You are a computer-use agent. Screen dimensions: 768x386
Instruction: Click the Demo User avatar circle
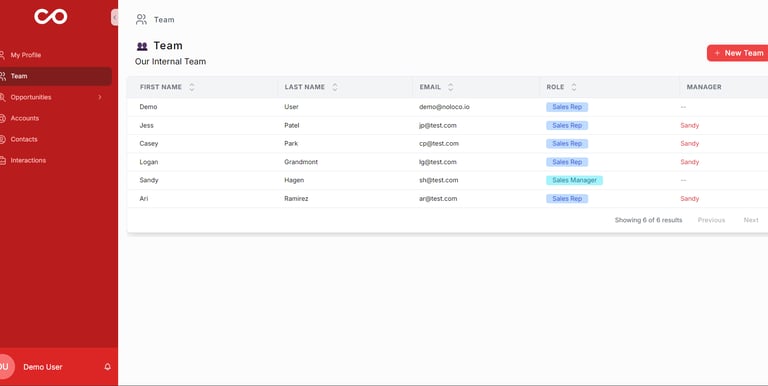click(x=5, y=367)
